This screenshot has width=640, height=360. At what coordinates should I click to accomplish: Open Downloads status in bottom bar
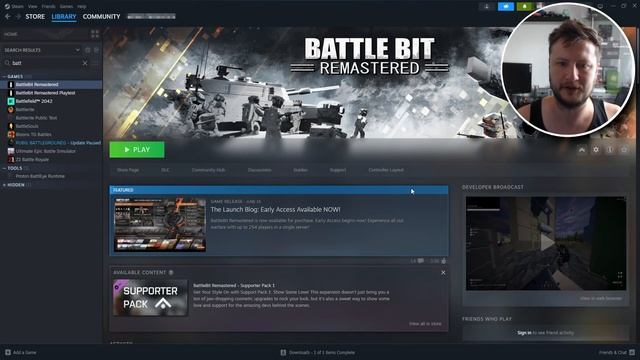(318, 352)
